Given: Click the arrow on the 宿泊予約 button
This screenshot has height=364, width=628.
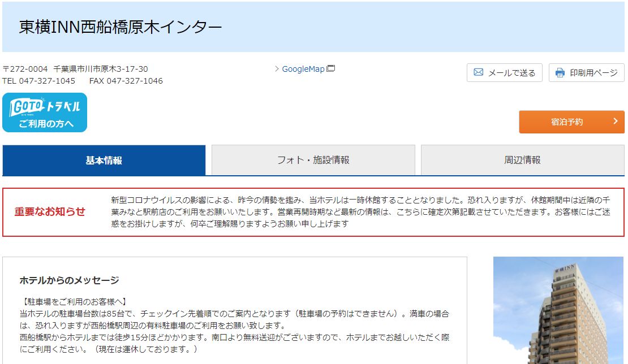Looking at the screenshot, I should 616,121.
